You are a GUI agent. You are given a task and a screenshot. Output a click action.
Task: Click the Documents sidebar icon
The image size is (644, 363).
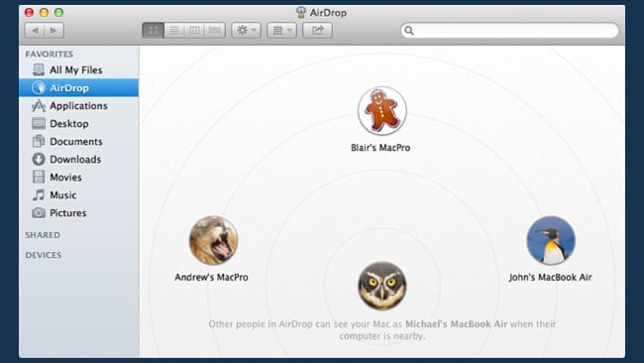(39, 142)
